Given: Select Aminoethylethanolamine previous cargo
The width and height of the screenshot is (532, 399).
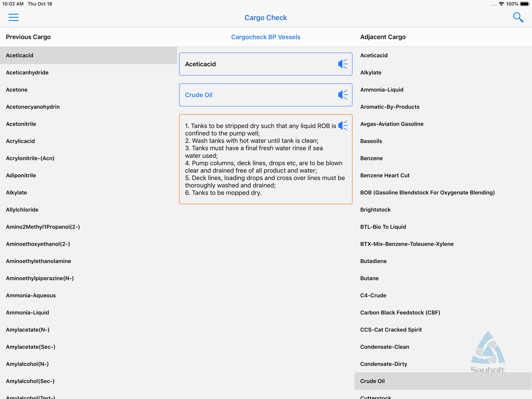Looking at the screenshot, I should click(x=89, y=261).
